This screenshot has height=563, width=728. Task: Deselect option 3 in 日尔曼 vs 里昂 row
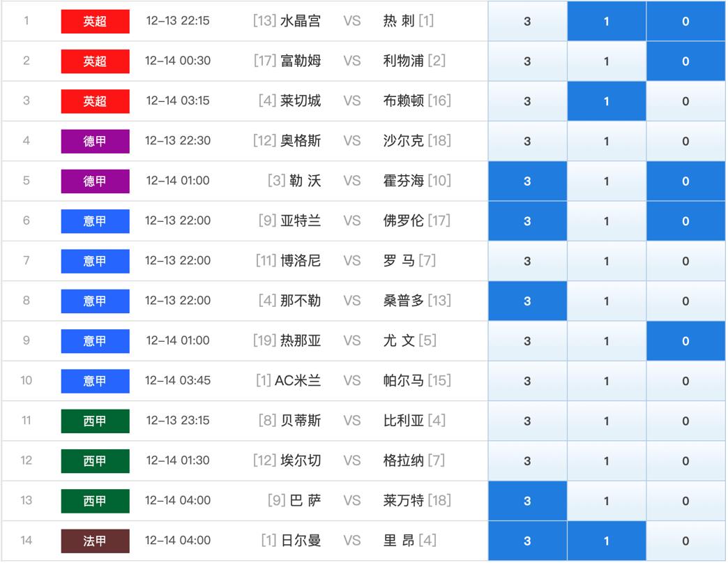527,541
